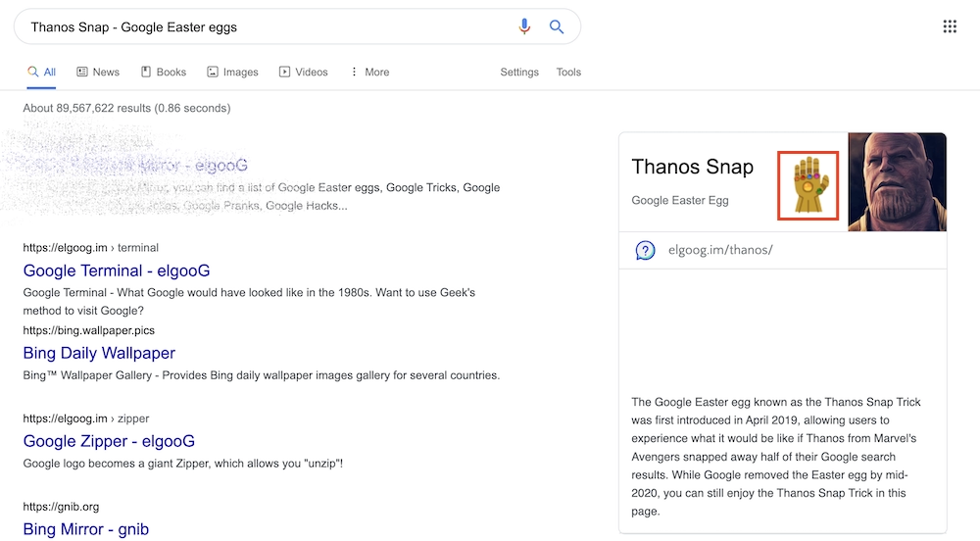Click the Infinity Gauntlet icon
The height and width of the screenshot is (541, 980).
point(808,185)
